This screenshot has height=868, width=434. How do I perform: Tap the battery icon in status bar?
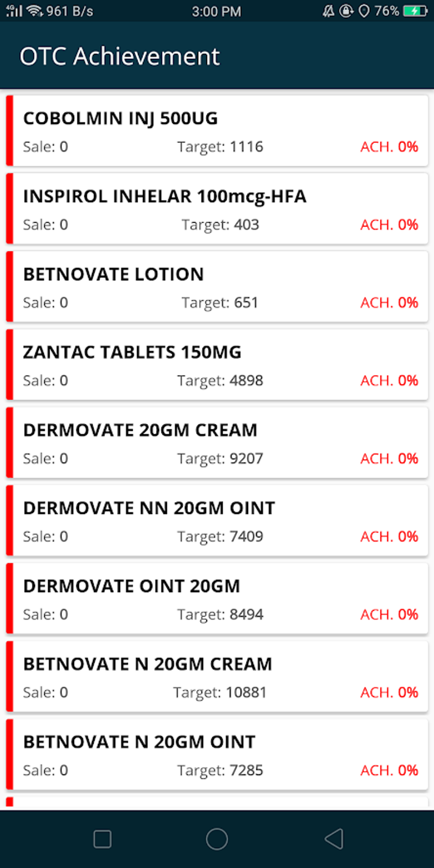pos(415,11)
